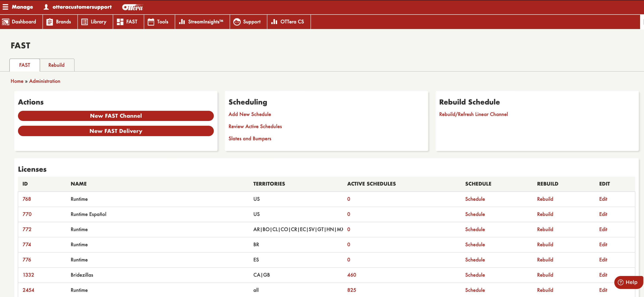
Task: Click the Tools calendar icon
Action: click(151, 22)
